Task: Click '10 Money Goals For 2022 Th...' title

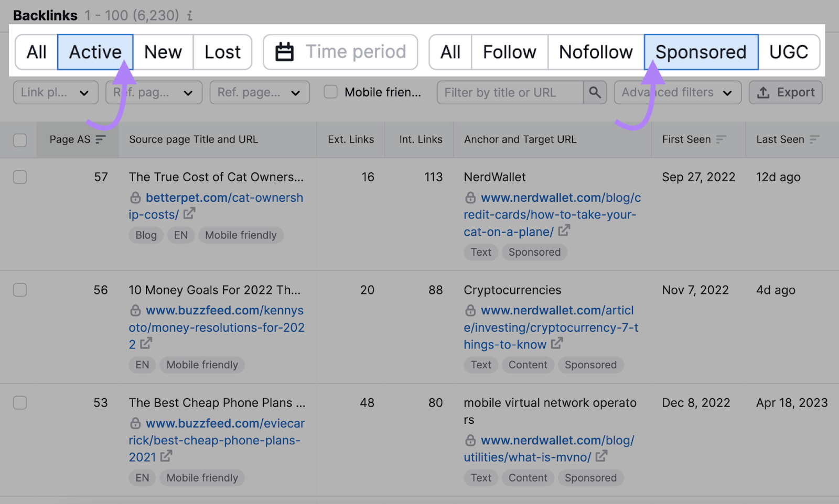Action: click(x=214, y=290)
